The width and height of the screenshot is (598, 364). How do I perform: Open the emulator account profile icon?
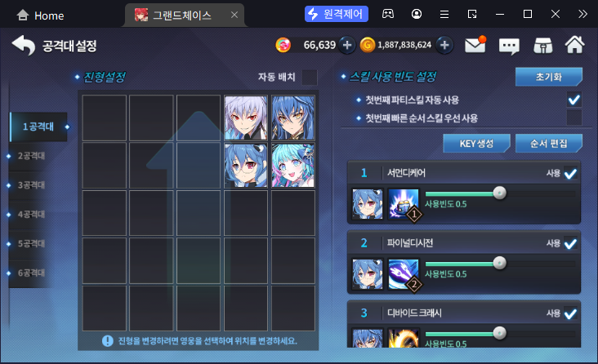pyautogui.click(x=417, y=14)
